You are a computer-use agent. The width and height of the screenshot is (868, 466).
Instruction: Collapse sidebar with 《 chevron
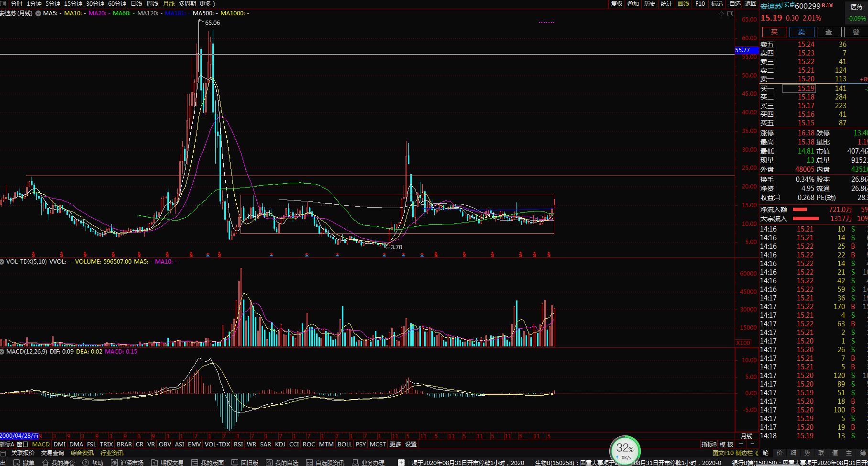coord(757,453)
